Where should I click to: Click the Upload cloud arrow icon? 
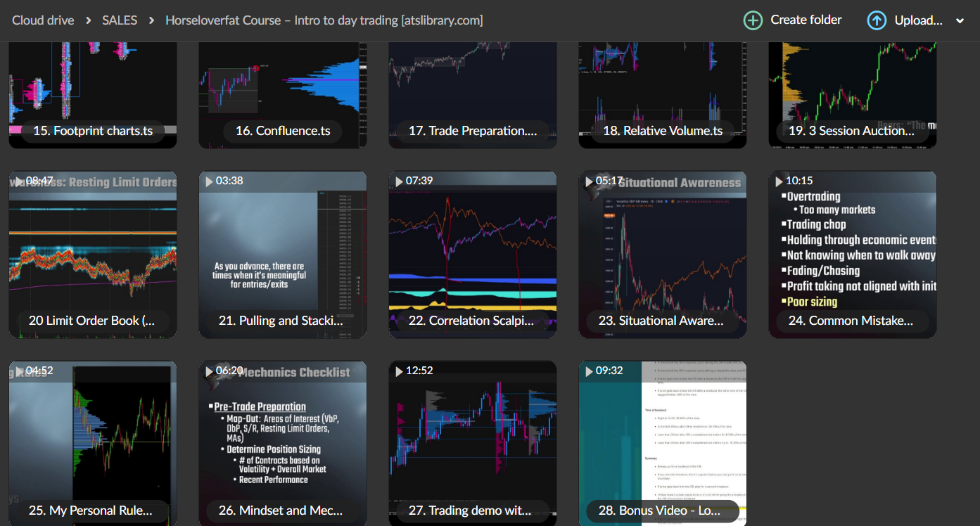[877, 20]
